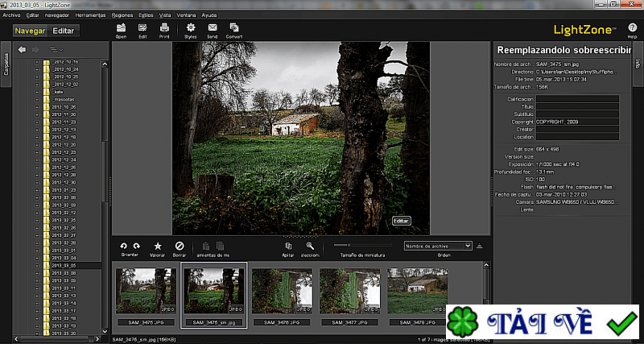Open the Help icon at top right
Viewport: 644px width, 344px height.
(x=631, y=28)
